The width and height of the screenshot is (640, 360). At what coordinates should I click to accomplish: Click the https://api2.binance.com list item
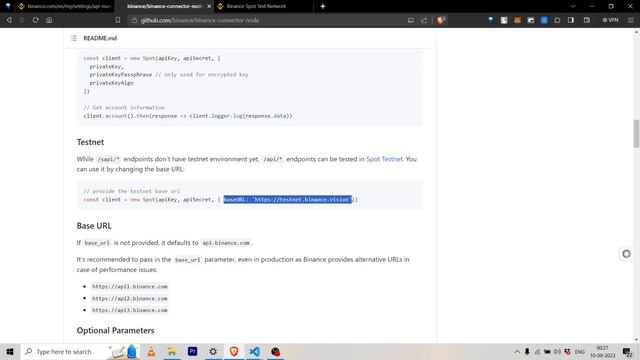tap(130, 298)
